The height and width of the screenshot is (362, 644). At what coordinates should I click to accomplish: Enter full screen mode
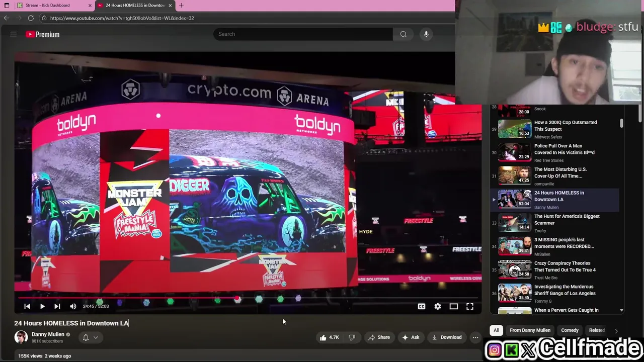(470, 306)
